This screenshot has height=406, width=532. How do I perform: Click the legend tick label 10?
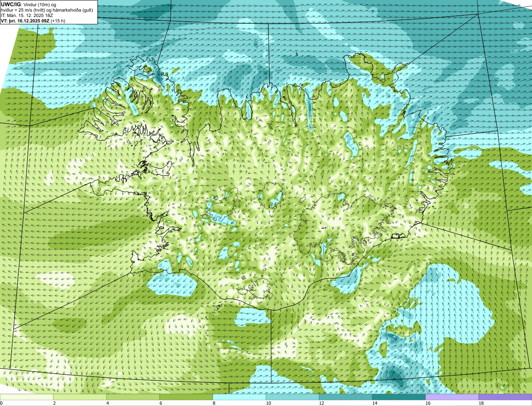tap(268, 403)
